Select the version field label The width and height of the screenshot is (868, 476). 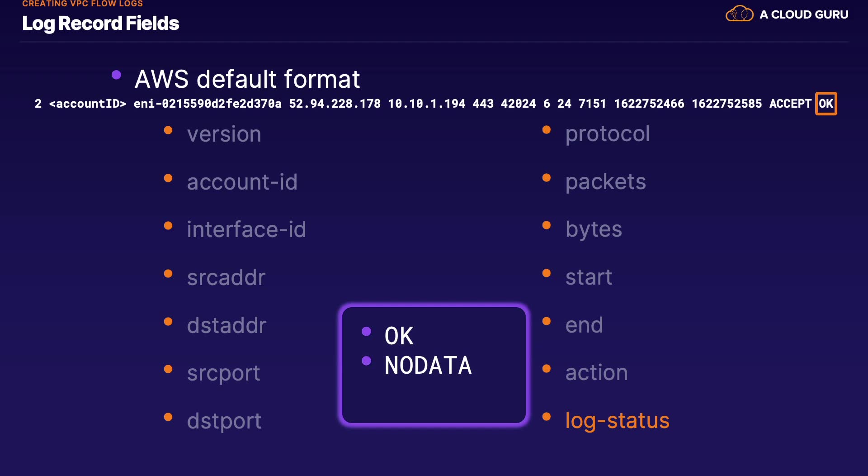click(224, 134)
